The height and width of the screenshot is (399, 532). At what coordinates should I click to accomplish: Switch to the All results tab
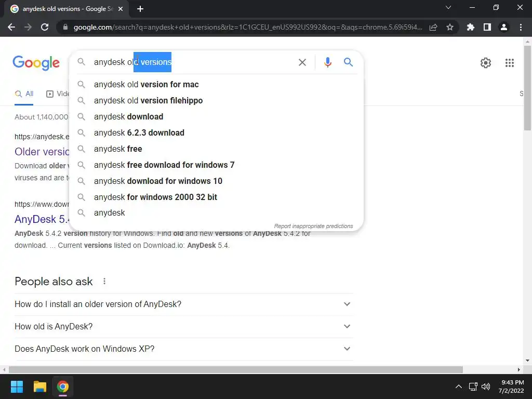[x=24, y=94]
